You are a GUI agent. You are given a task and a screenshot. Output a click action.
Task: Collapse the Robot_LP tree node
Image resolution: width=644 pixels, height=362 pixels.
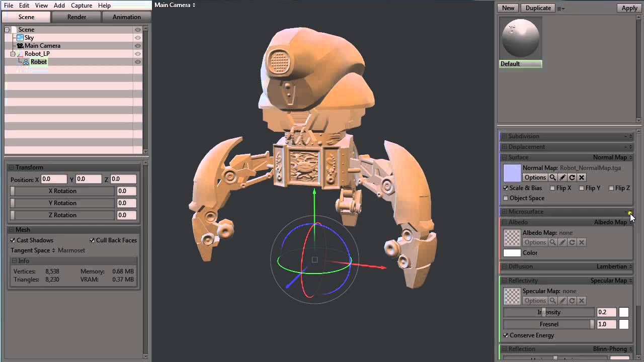13,54
